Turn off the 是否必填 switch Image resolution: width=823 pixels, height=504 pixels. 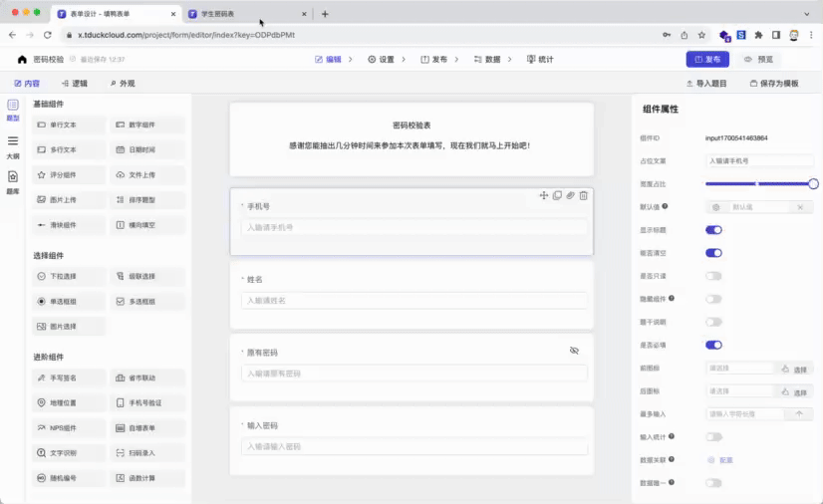[713, 345]
